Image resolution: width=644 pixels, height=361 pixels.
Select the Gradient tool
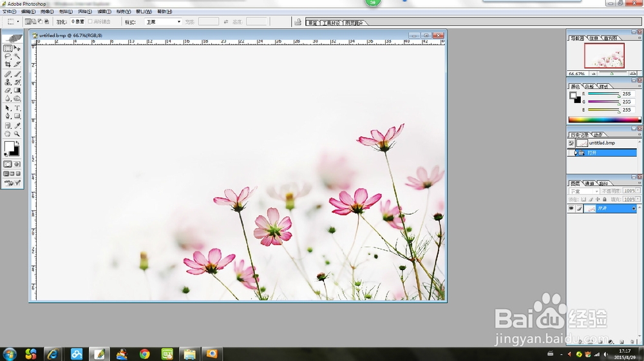pos(17,90)
